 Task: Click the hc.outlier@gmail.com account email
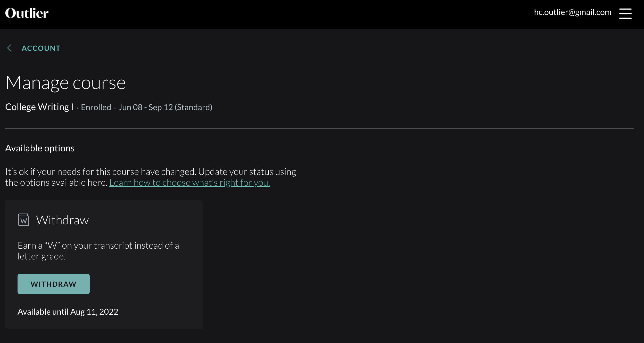(572, 12)
